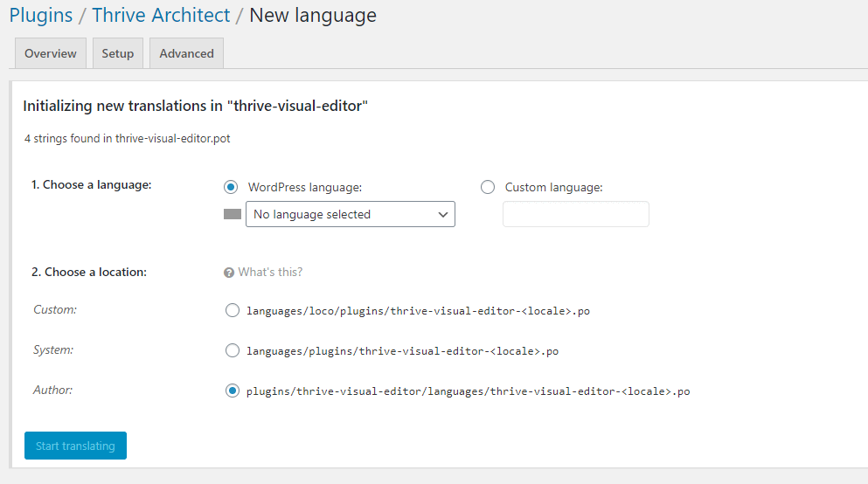The height and width of the screenshot is (484, 868).
Task: Open the Advanced tab
Action: (186, 53)
